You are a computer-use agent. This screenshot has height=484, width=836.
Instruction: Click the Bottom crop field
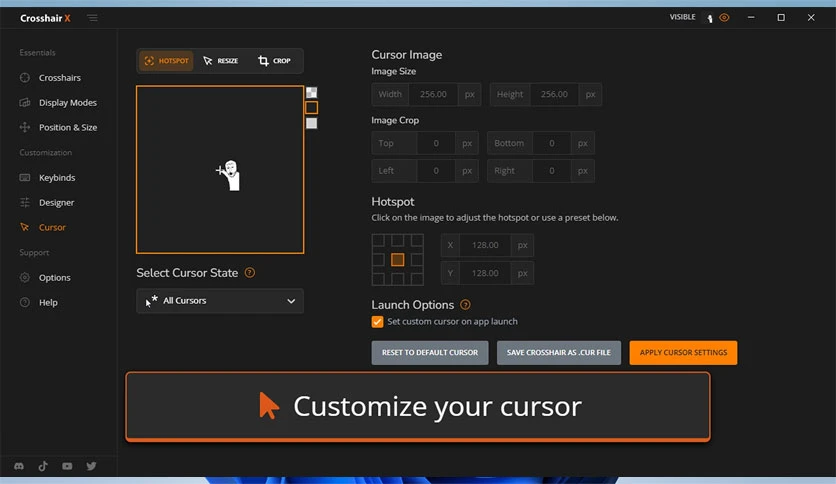(551, 143)
